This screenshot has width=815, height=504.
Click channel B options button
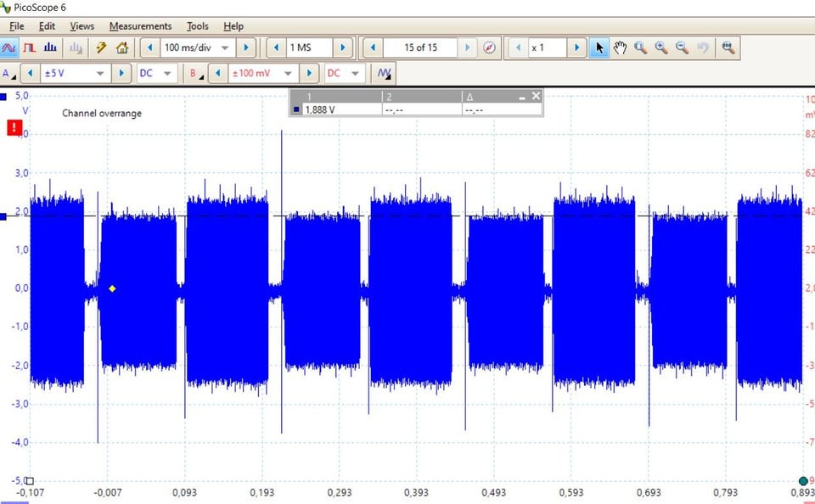click(x=195, y=74)
